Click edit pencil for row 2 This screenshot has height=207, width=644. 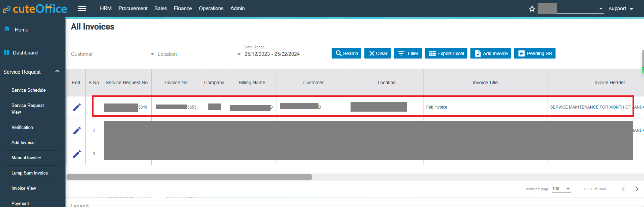click(77, 131)
